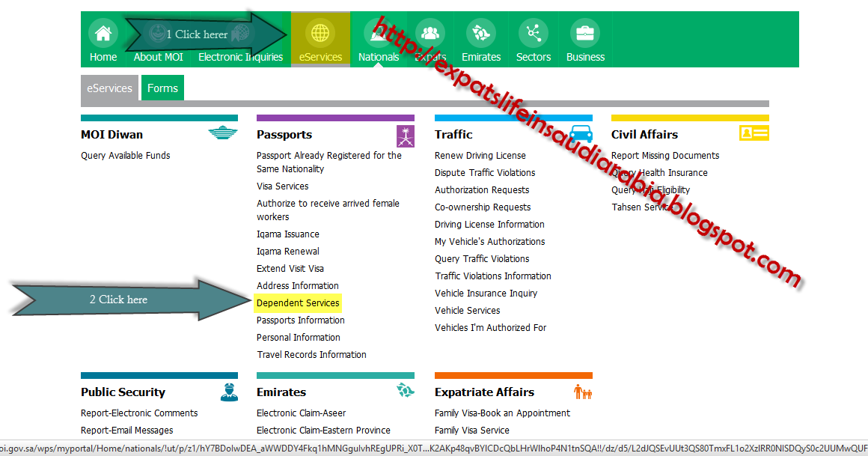Open the eServices globe icon
Viewport: 868px width, 456px height.
pyautogui.click(x=320, y=33)
